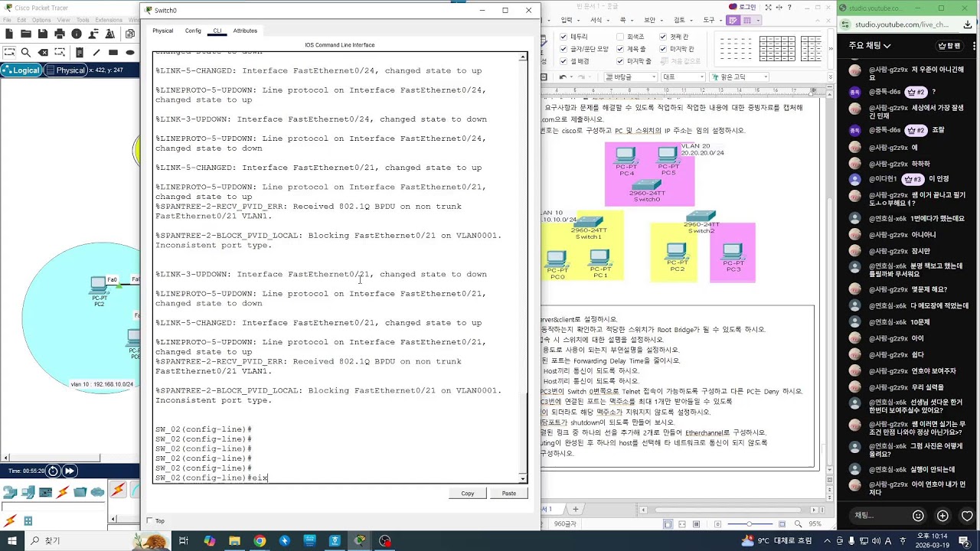Toggle the 마지막 줄 checkbox

(x=619, y=61)
